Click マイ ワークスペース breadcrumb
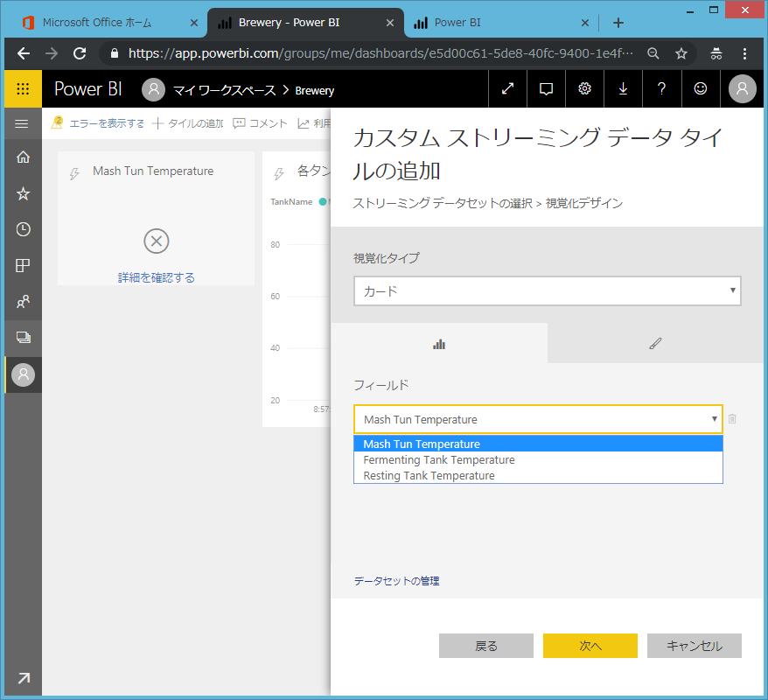The image size is (768, 700). [x=224, y=91]
